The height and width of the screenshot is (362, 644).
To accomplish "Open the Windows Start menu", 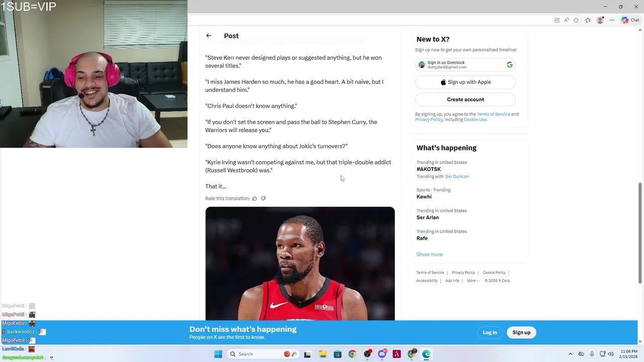I will point(218,354).
